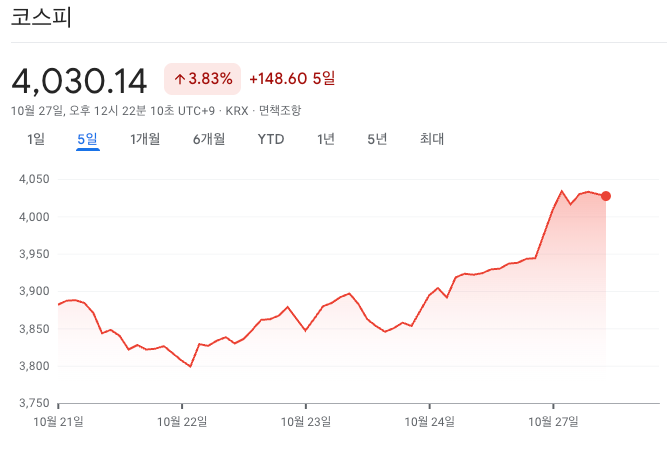Show the 최대 (max) range chart
667x449 pixels.
tap(432, 139)
